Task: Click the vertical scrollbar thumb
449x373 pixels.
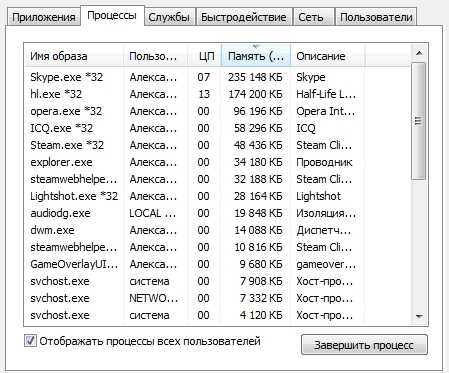Action: pos(419,121)
